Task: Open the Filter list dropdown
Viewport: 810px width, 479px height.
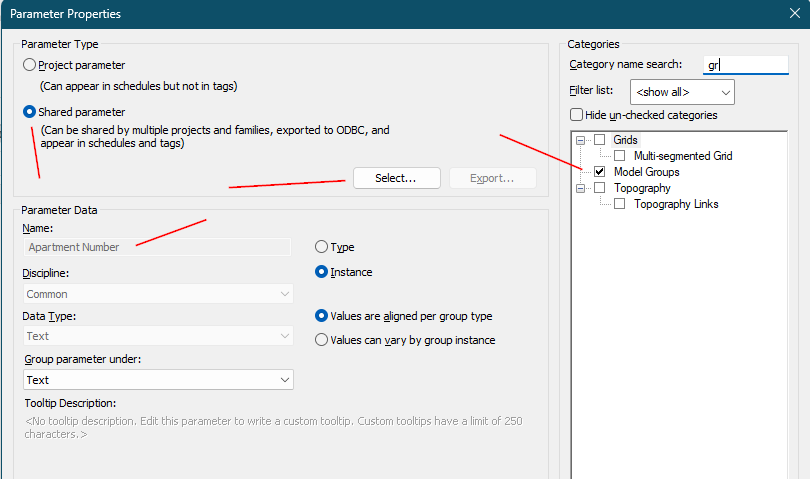Action: coord(683,92)
